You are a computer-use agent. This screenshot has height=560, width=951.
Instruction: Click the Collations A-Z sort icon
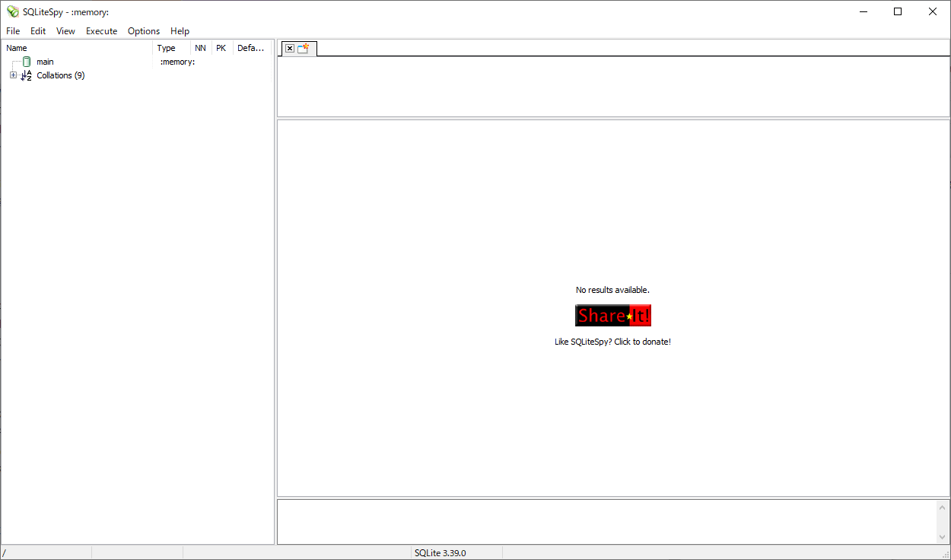(27, 75)
